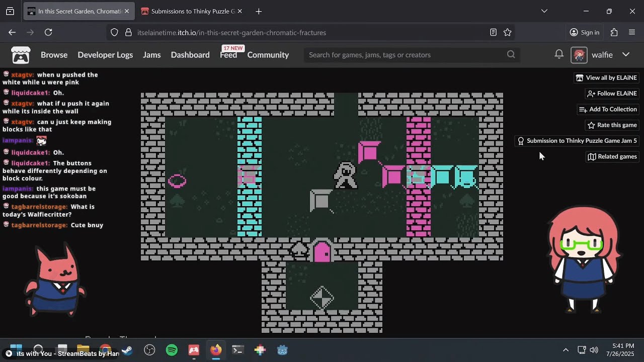Open Godot engine from the taskbar

(282, 350)
